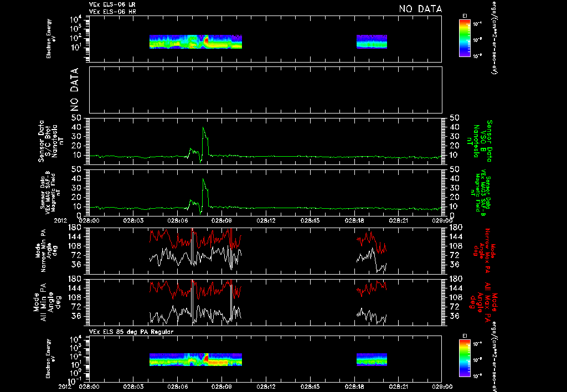This screenshot has height=392, width=567.
Task: Click the '028:15' tick label on the bottom time axis
Action: point(310,387)
